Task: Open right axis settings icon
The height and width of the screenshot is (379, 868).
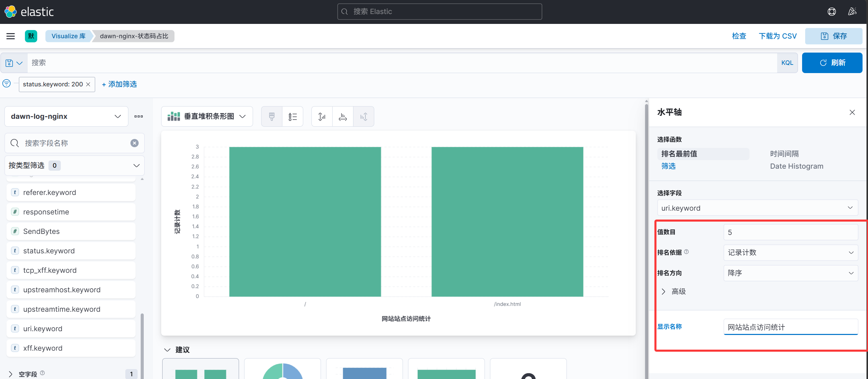Action: [364, 116]
